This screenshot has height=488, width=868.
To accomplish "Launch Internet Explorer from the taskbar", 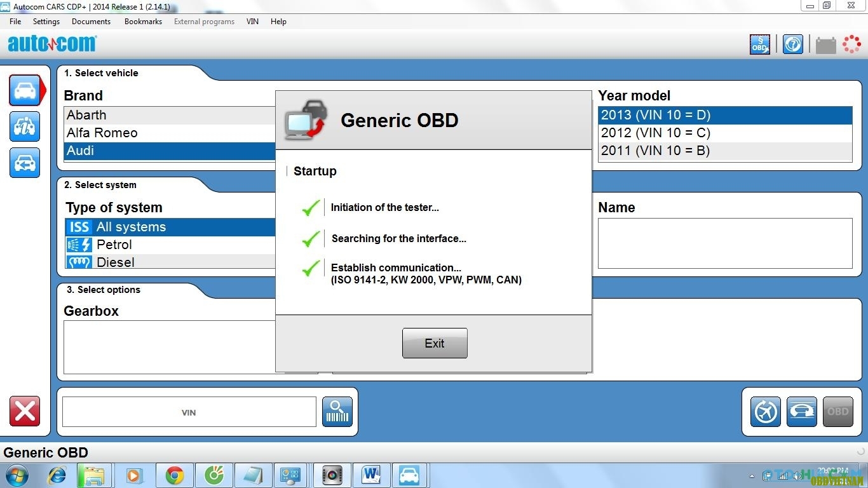I will pyautogui.click(x=57, y=475).
